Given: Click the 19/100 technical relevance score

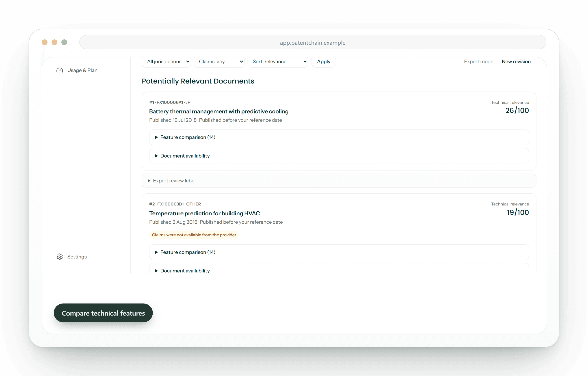Looking at the screenshot, I should tap(518, 212).
